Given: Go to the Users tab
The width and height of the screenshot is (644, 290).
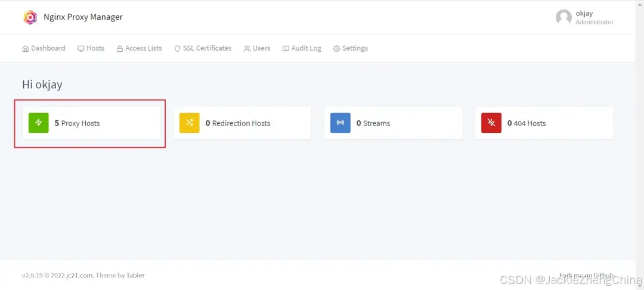Looking at the screenshot, I should 256,48.
